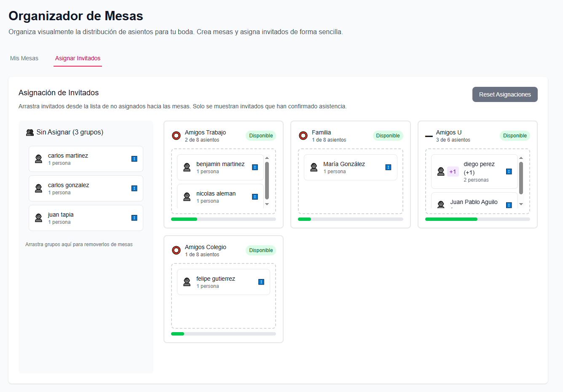Click the drag handle icon beside carlos martinez
The height and width of the screenshot is (392, 563).
click(x=134, y=159)
